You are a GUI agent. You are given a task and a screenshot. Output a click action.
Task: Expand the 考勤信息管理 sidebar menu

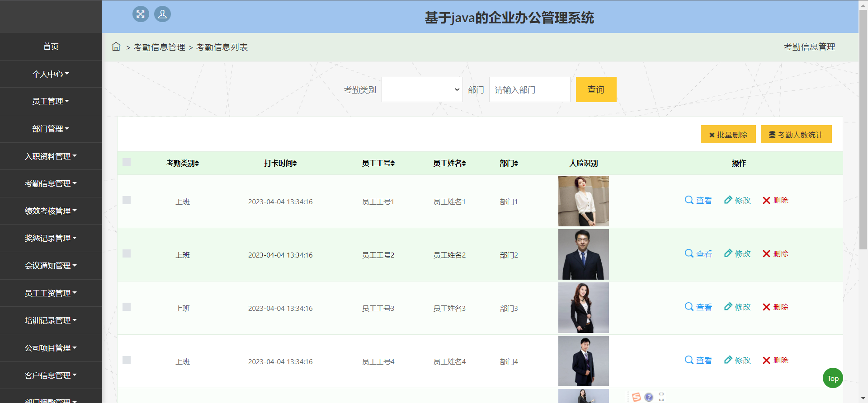51,183
